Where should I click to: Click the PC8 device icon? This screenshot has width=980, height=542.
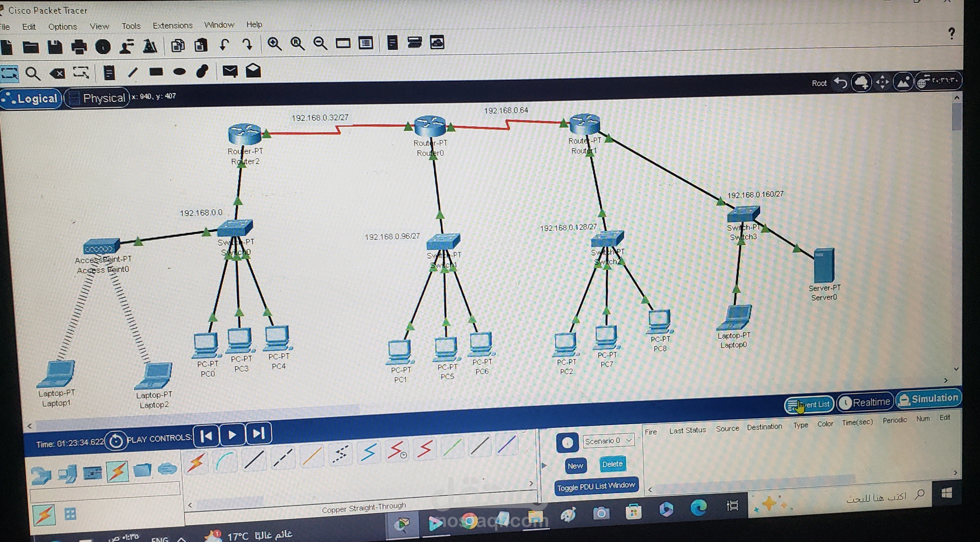coord(660,322)
